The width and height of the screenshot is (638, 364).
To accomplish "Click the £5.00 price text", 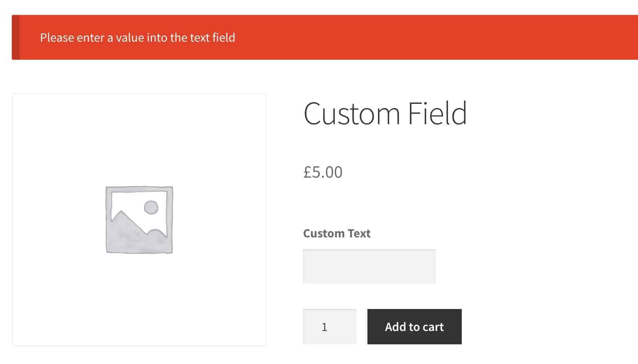I will [323, 172].
